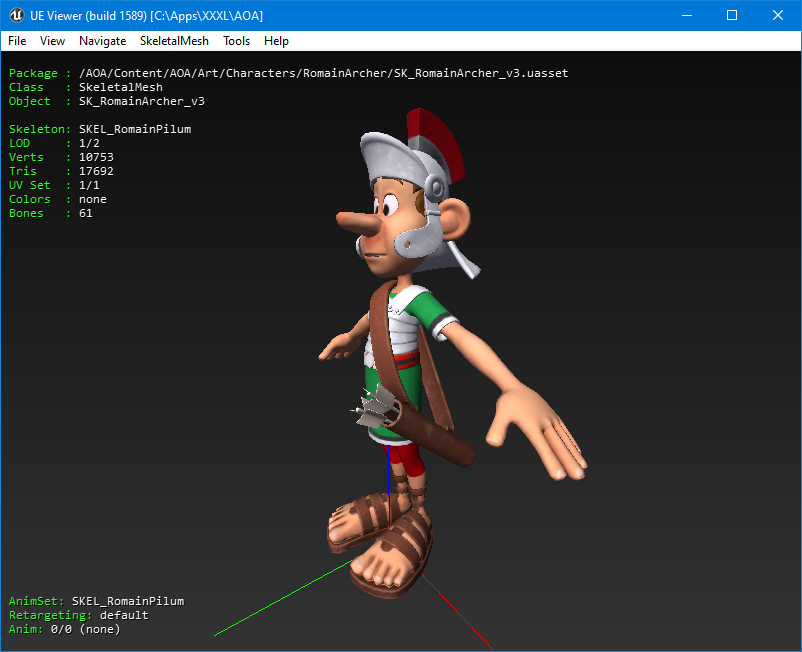Minimize the UE Viewer window
Viewport: 802px width, 652px height.
click(687, 15)
